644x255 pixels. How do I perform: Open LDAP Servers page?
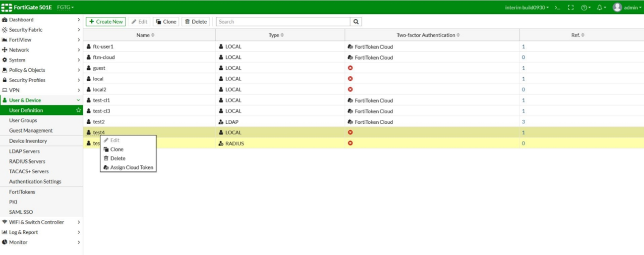point(24,151)
